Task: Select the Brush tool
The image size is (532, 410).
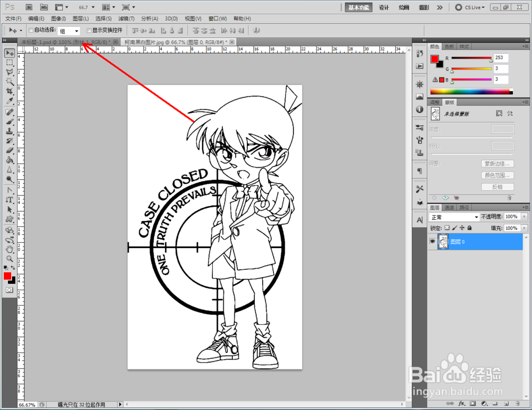Action: coord(10,121)
